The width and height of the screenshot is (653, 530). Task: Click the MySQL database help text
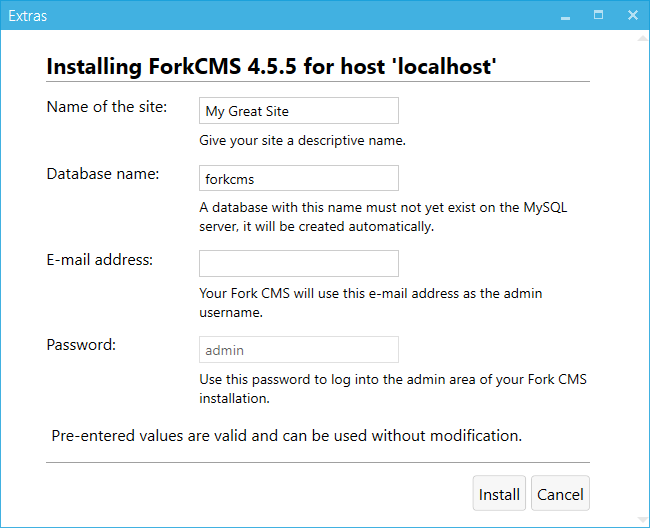(383, 217)
